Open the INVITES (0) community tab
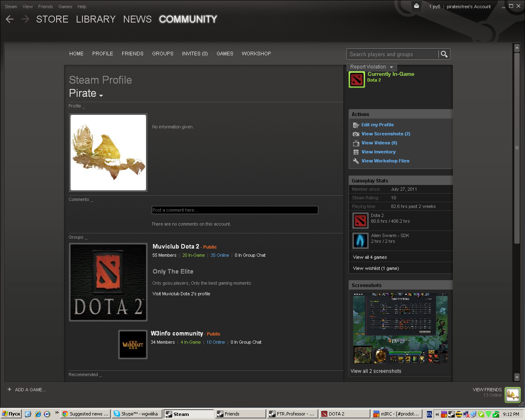The width and height of the screenshot is (525, 420). 195,54
